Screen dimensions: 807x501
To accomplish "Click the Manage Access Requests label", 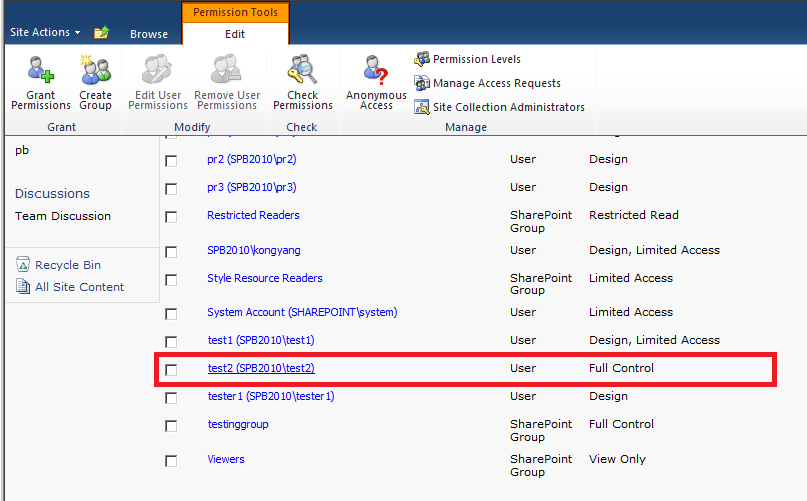I will pyautogui.click(x=497, y=83).
